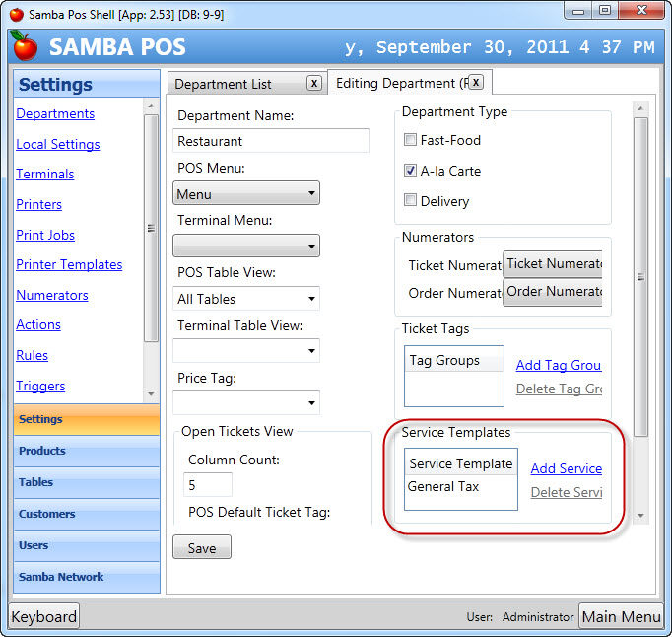Enable the Delivery checkbox
The width and height of the screenshot is (672, 637).
pyautogui.click(x=410, y=200)
